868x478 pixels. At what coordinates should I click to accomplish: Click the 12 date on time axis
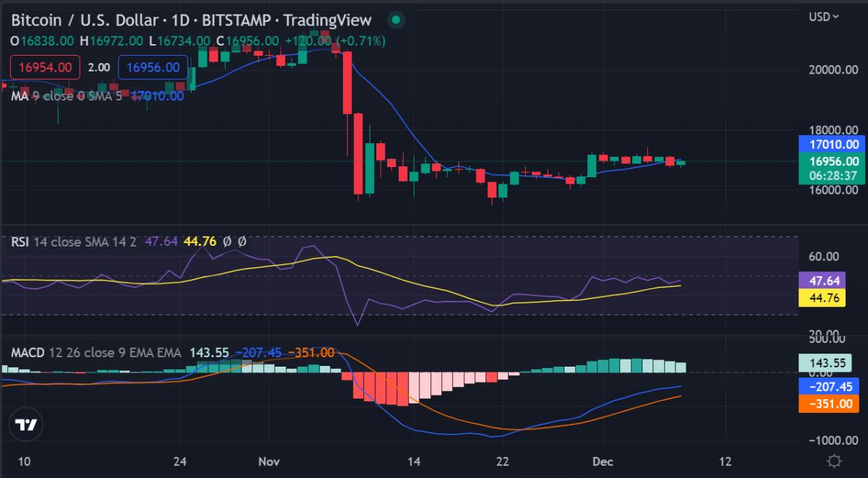tap(726, 461)
